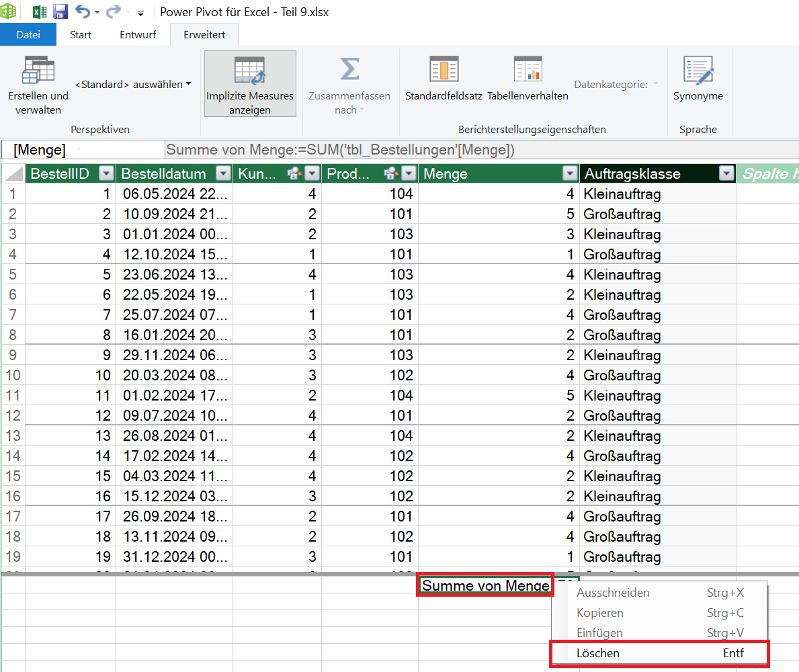The width and height of the screenshot is (799, 672).
Task: Click date cell 17.02.2024 14...
Action: 175,456
